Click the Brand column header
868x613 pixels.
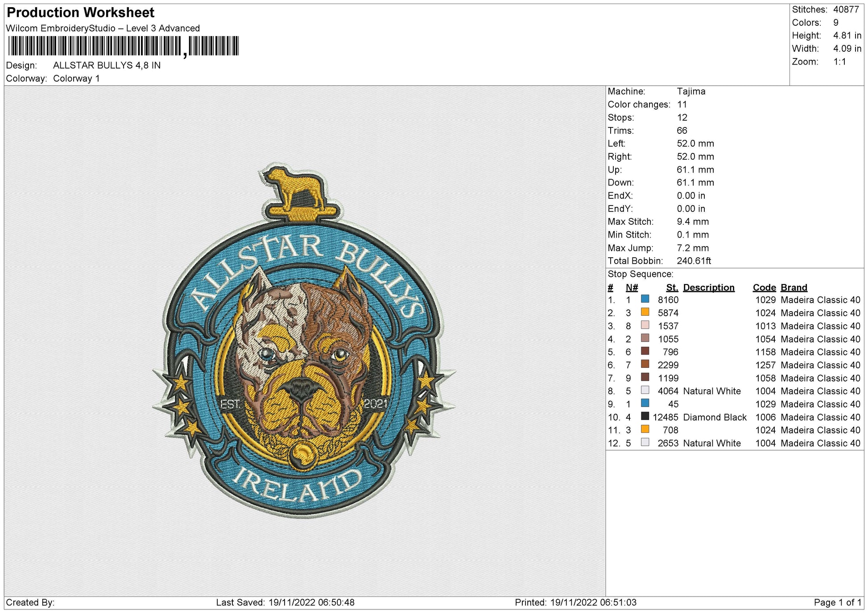pos(794,288)
